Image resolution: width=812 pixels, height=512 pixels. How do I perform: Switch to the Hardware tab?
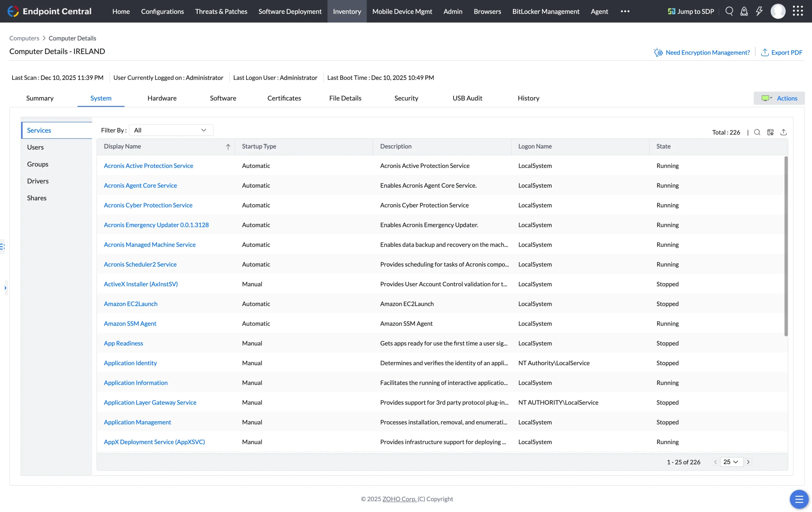pos(162,98)
